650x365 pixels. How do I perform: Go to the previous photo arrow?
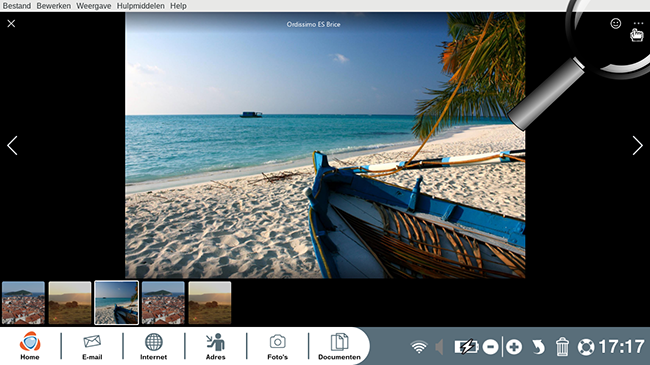(12, 146)
